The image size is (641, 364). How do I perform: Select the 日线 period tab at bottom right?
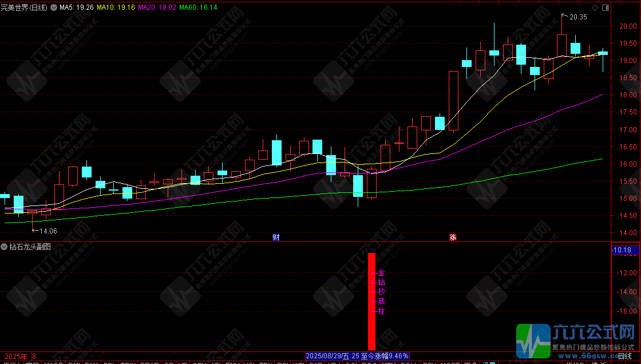pos(624,356)
